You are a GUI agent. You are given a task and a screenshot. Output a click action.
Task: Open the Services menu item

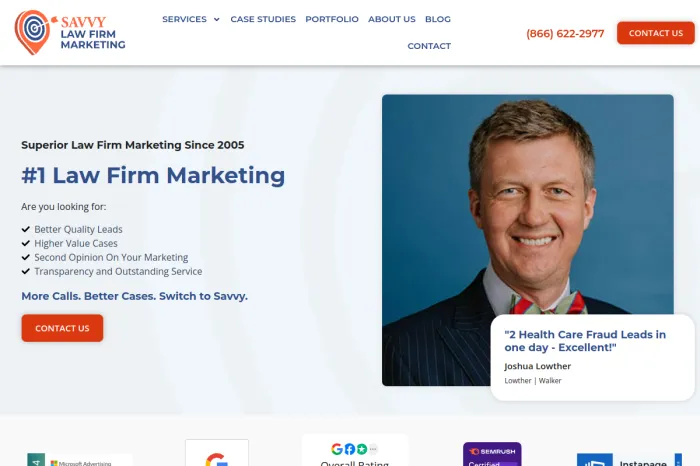tap(184, 19)
